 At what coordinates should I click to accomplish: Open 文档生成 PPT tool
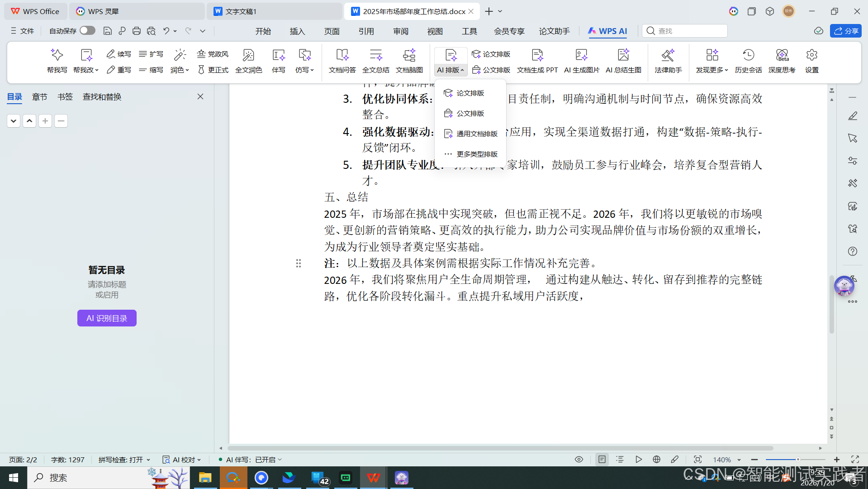coord(537,61)
